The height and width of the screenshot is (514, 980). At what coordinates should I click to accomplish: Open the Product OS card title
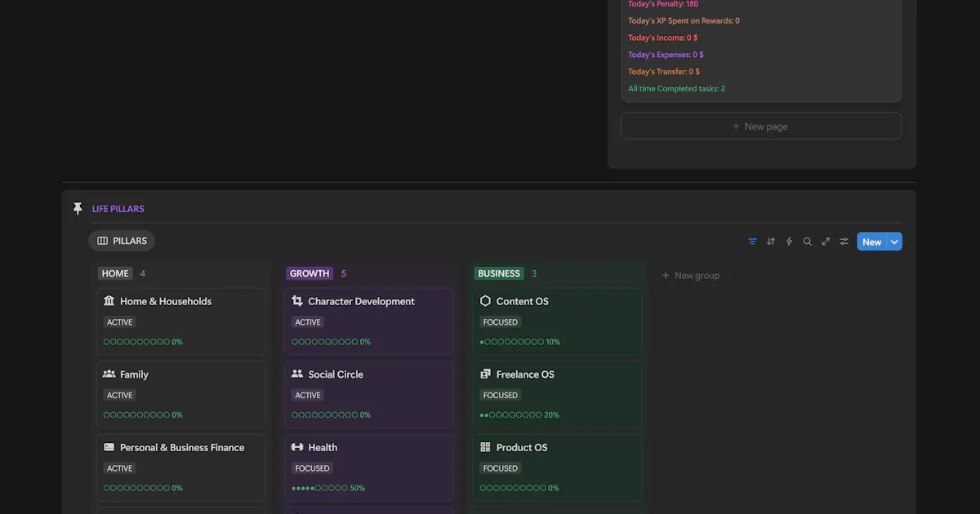[522, 447]
